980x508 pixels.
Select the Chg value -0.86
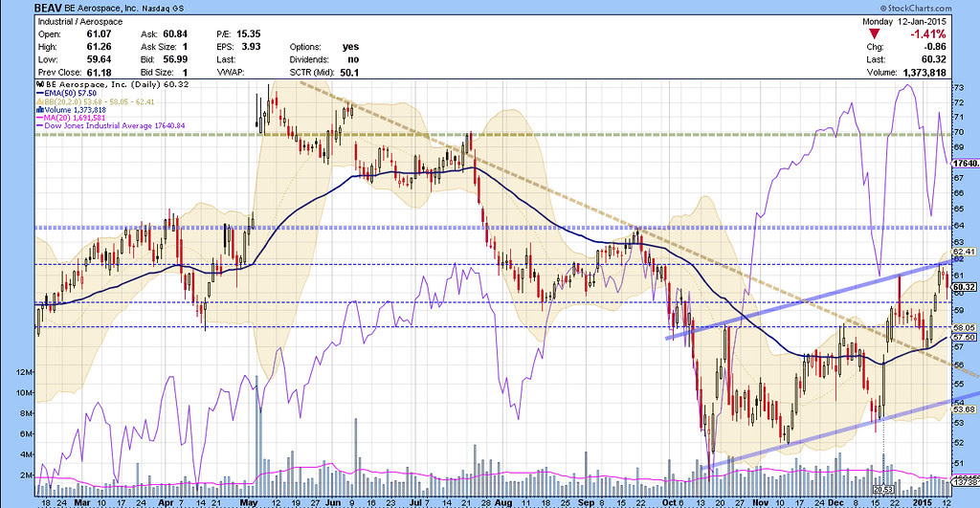click(x=935, y=47)
